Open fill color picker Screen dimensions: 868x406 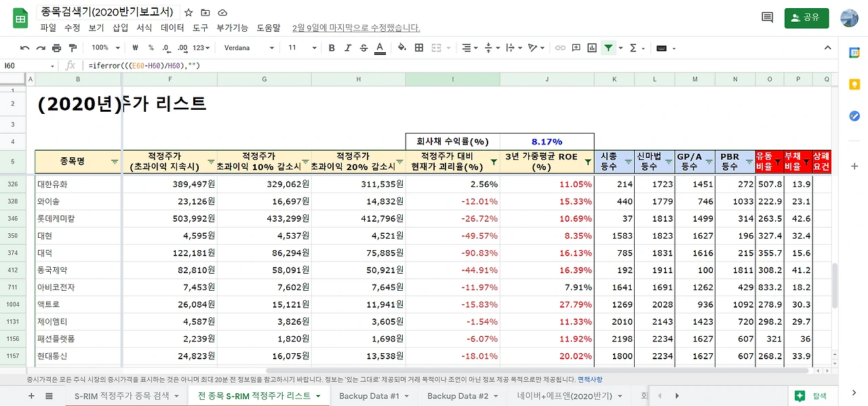(x=402, y=48)
